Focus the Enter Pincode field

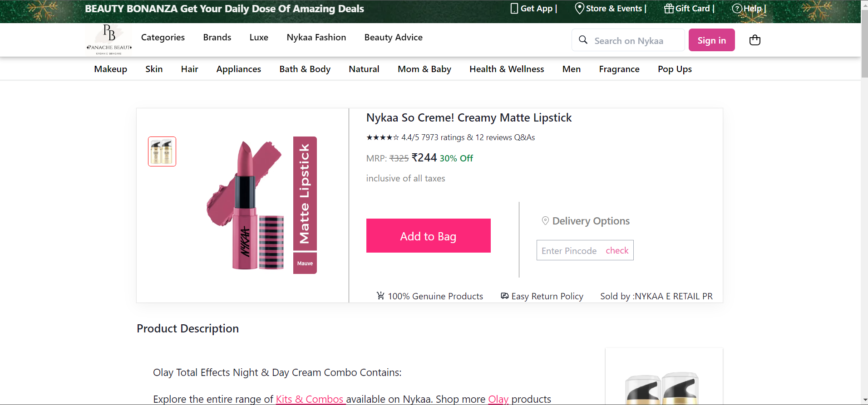point(569,250)
